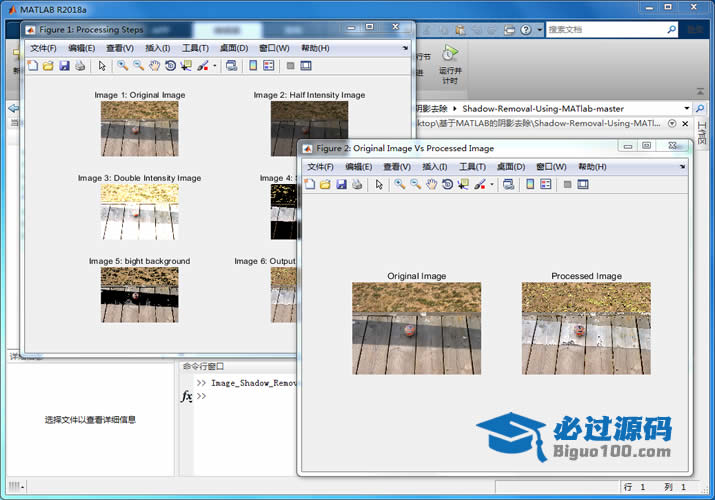This screenshot has width=715, height=500.
Task: Select Data Cursor tool in Figure 1
Action: (187, 66)
